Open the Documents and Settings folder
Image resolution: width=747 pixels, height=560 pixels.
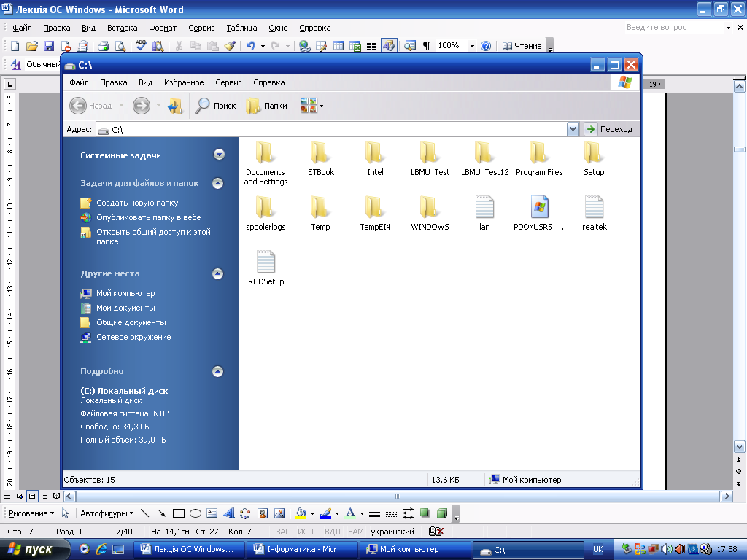(266, 163)
